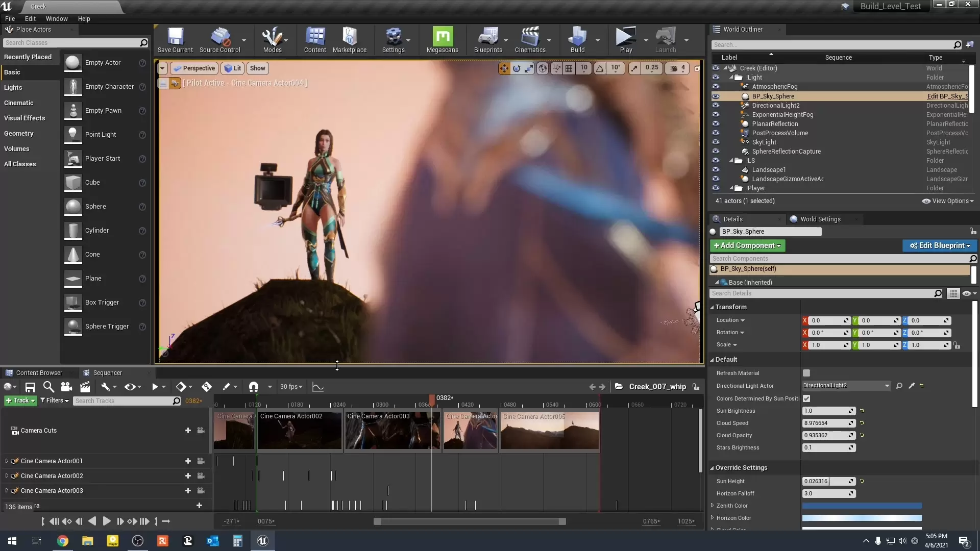The width and height of the screenshot is (980, 551).
Task: Expand the Zenith Color property
Action: 712,506
